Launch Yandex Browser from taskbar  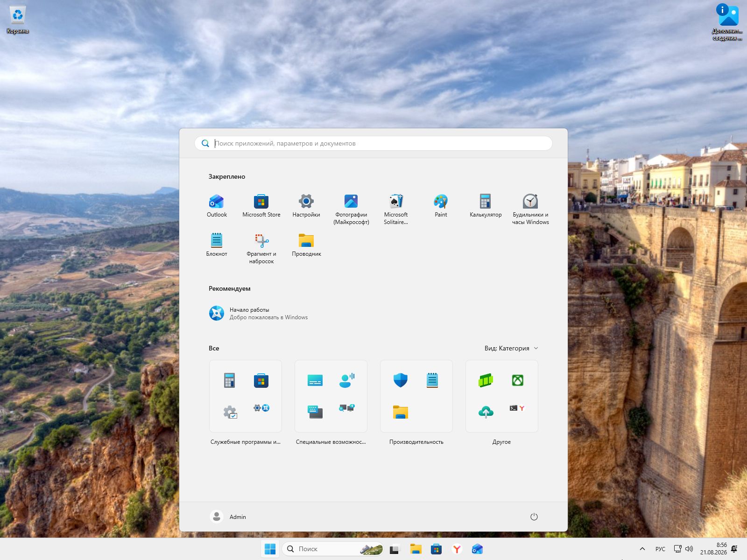[x=457, y=549]
